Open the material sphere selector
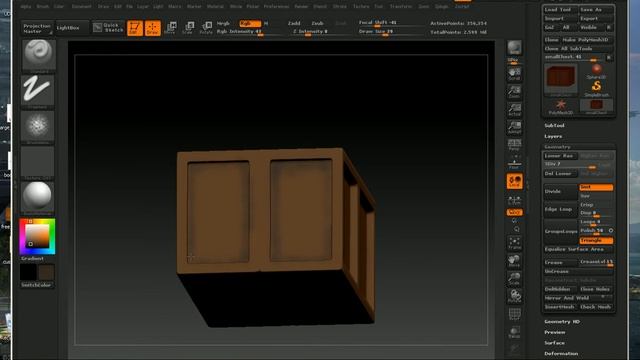The width and height of the screenshot is (640, 360). coord(38,198)
